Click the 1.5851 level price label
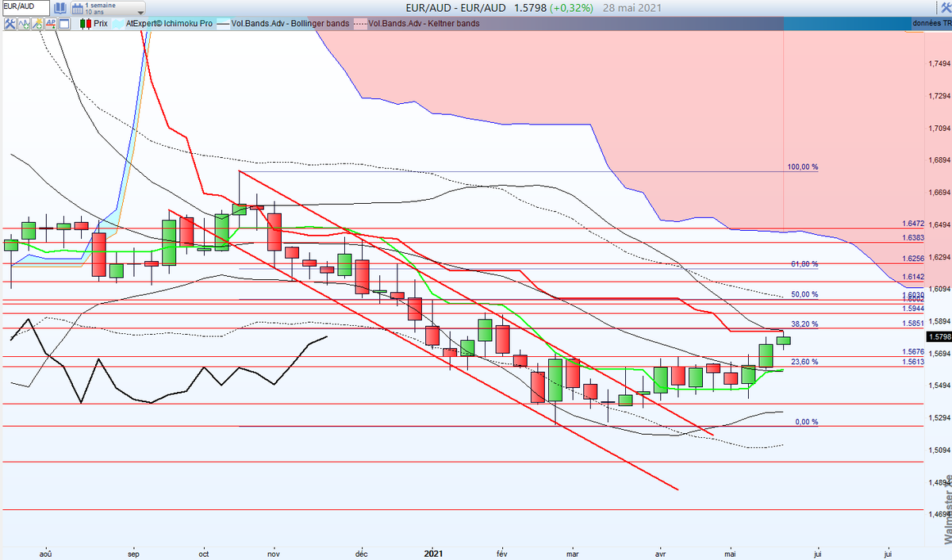This screenshot has width=952, height=560. pos(912,324)
